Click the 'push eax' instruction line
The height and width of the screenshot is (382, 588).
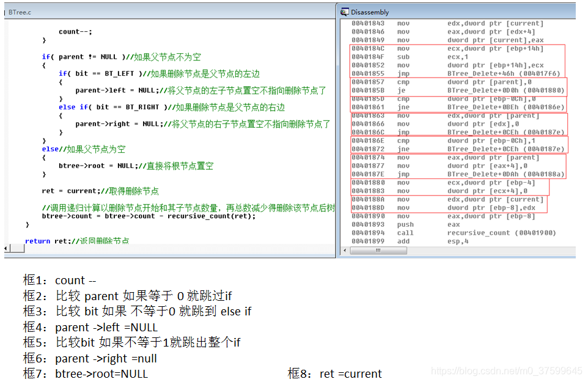[406, 224]
